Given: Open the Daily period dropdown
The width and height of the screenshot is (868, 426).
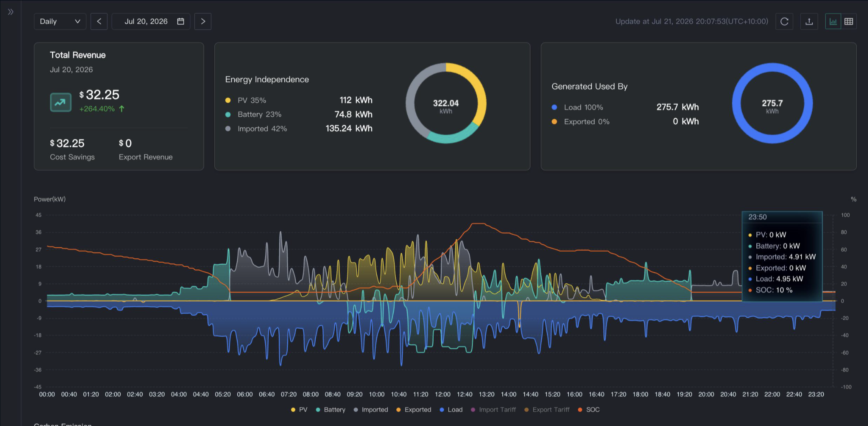Looking at the screenshot, I should pyautogui.click(x=60, y=22).
